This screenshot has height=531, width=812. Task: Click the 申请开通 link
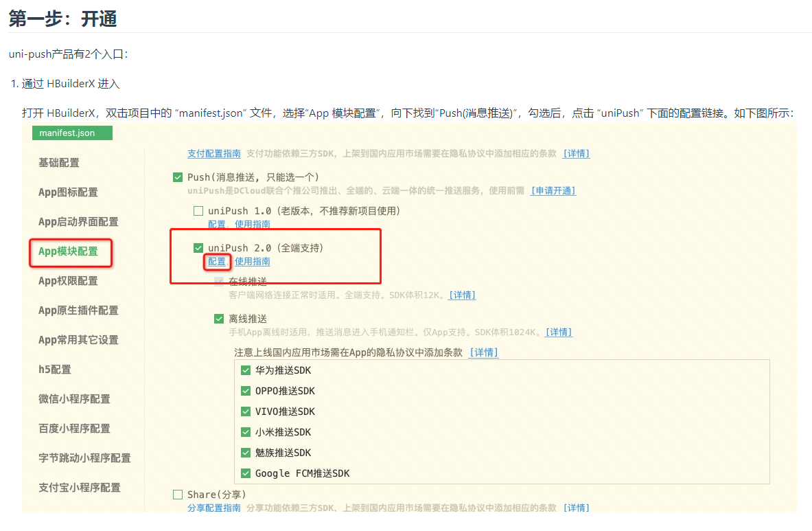tap(553, 191)
